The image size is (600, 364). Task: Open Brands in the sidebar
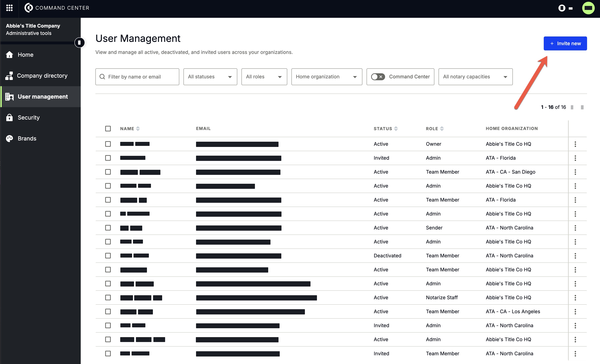[41, 138]
